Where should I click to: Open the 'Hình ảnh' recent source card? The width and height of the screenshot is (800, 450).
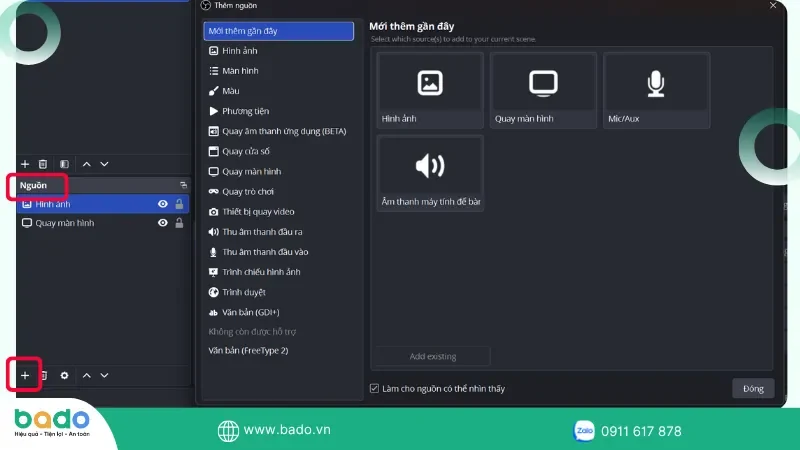pyautogui.click(x=430, y=90)
